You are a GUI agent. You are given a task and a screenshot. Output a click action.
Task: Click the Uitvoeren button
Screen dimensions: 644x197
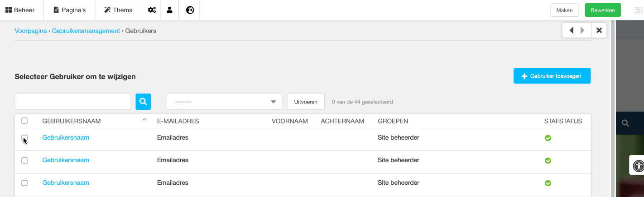tap(306, 102)
